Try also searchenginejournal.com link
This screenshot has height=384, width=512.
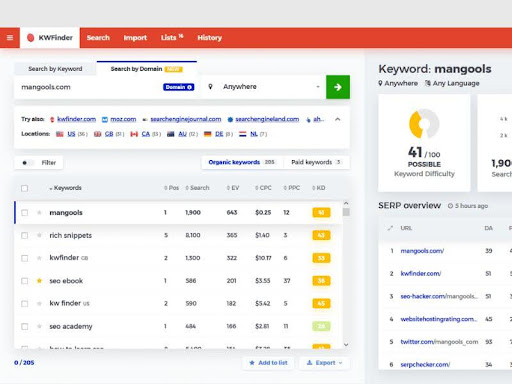(186, 119)
